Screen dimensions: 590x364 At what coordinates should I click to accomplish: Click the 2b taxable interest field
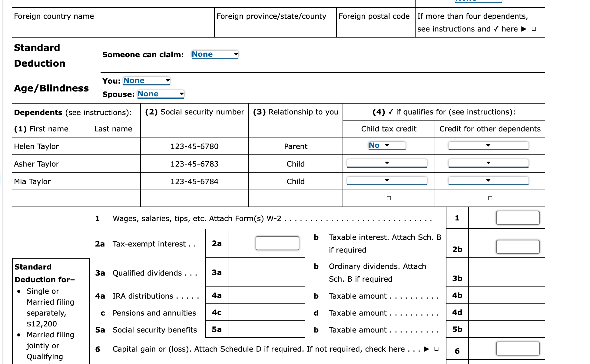pos(518,247)
